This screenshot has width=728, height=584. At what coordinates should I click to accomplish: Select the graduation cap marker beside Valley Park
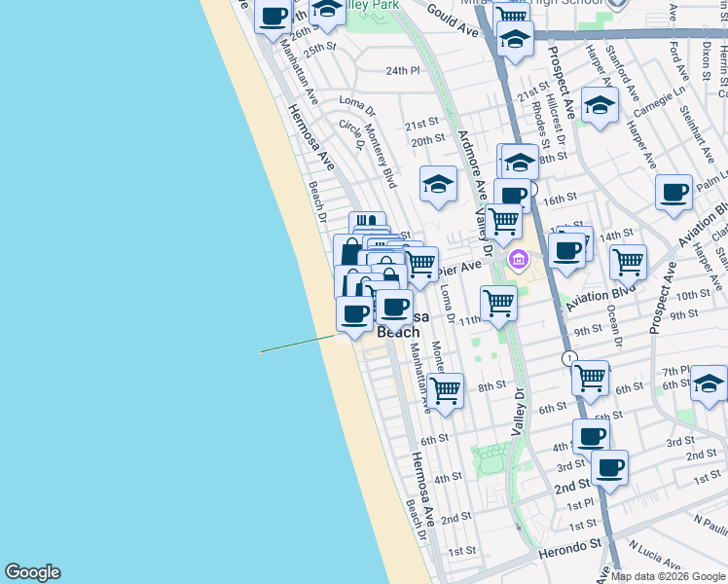327,13
